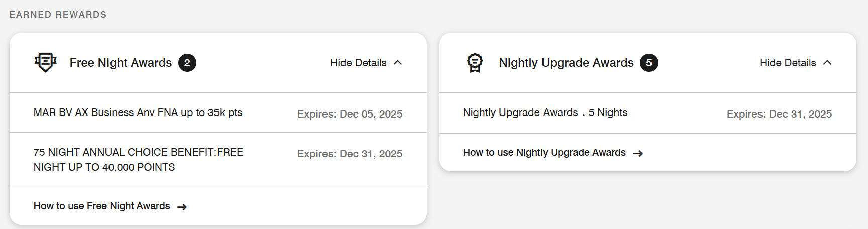Image resolution: width=868 pixels, height=229 pixels.
Task: Click the arrow next to How to use Nightly Upgrade Awards
Action: coord(638,153)
